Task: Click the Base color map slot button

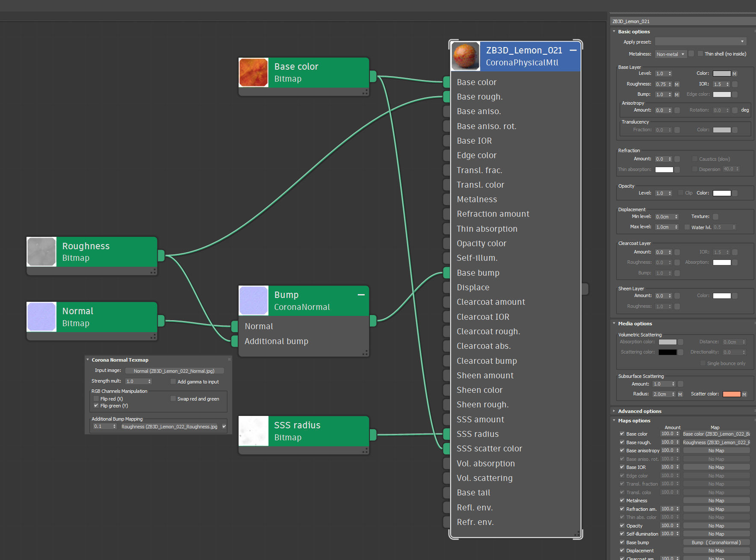Action: (x=716, y=434)
